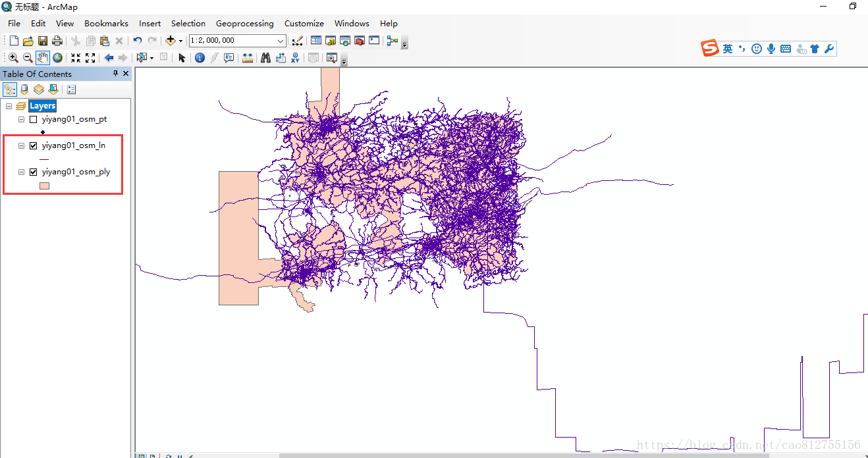Click the yiyang01_osm_pt point symbol
868x458 pixels.
click(43, 132)
